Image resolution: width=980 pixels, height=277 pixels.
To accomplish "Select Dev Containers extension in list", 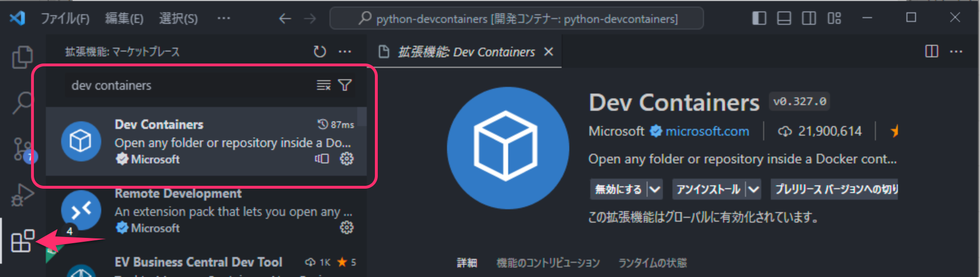I will (x=206, y=141).
